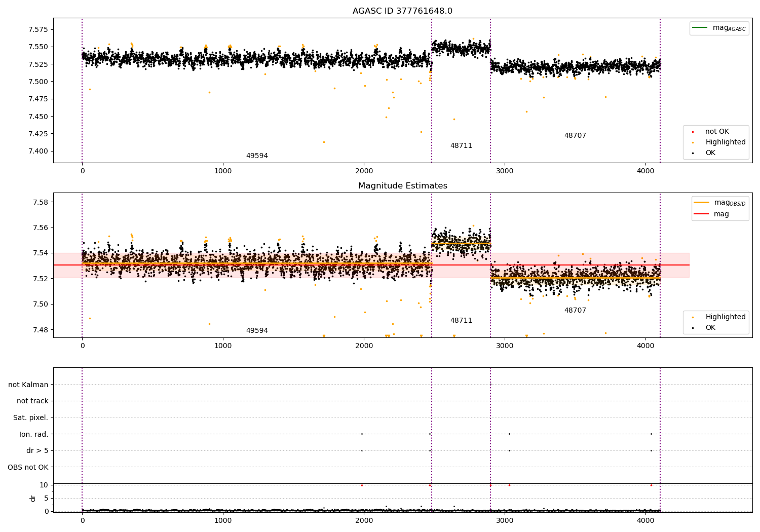Click the '7.450' y-axis tick
Viewport: 760px width, 532px height.
[x=38, y=117]
